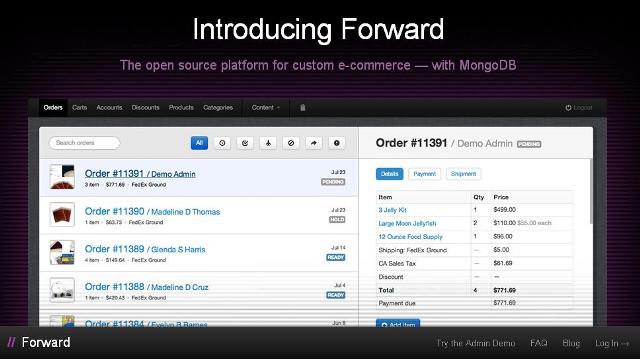Open the Categories tab

tap(218, 108)
